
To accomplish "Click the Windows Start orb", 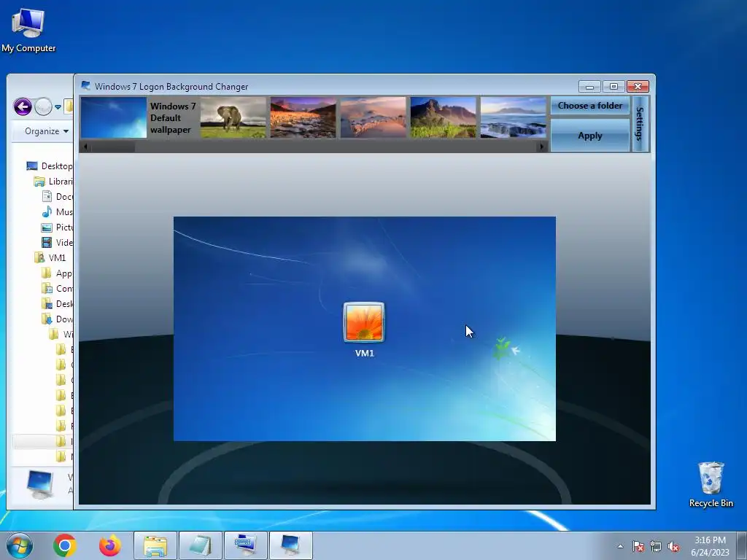I will 20,545.
